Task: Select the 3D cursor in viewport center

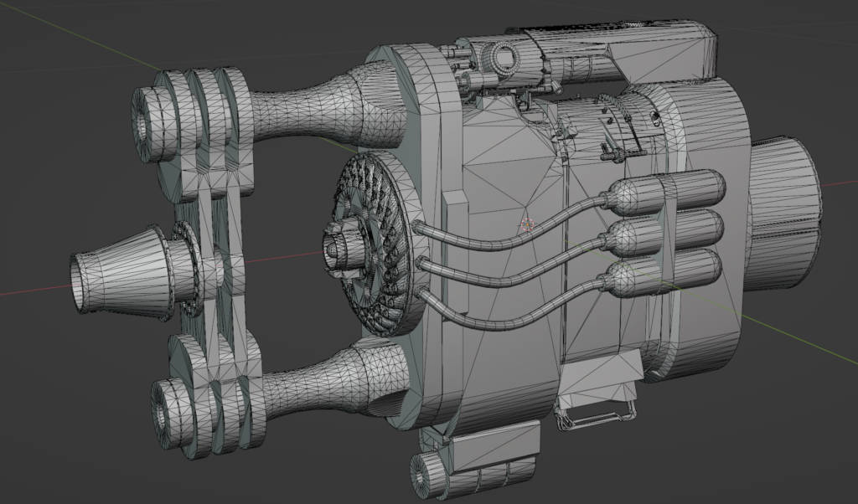Action: [x=526, y=224]
